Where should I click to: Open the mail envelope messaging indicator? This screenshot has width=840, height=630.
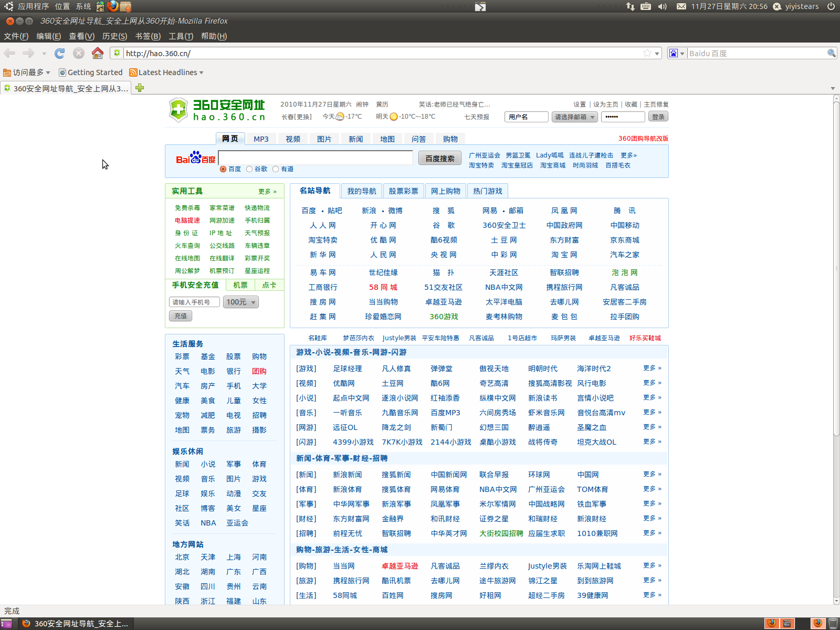click(681, 6)
